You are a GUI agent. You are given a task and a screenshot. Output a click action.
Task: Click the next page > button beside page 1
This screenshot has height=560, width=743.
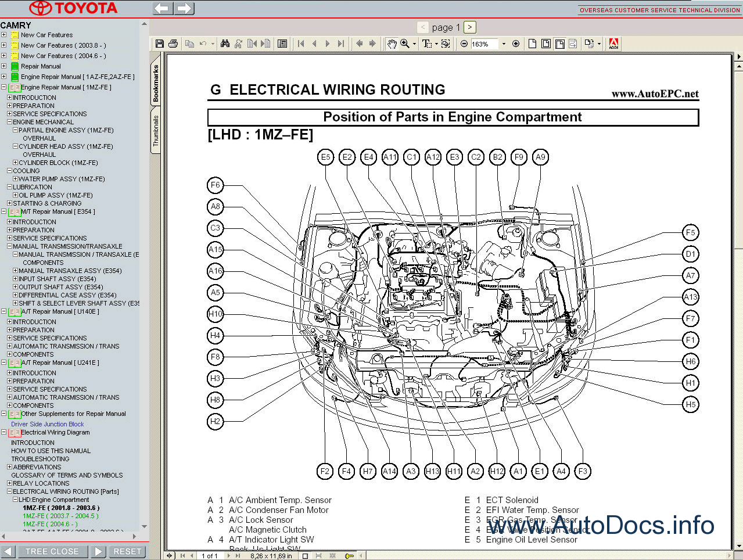tap(470, 27)
